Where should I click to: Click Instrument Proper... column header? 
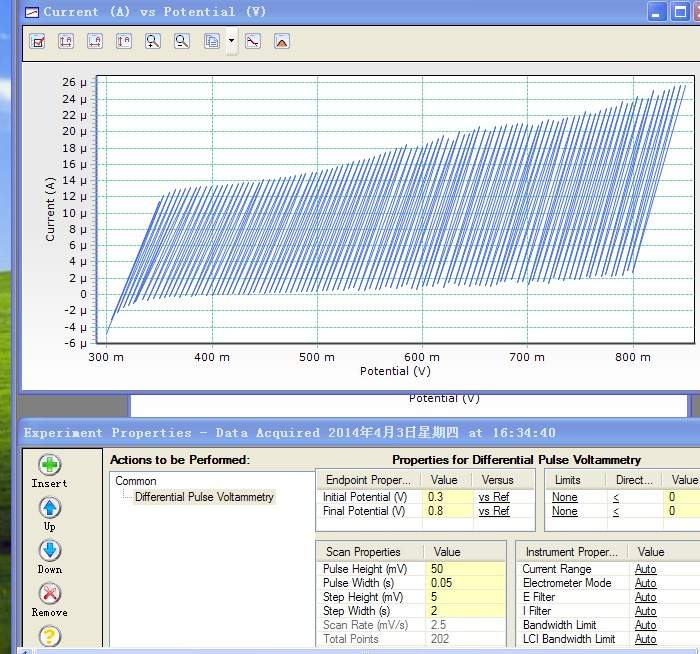click(572, 552)
